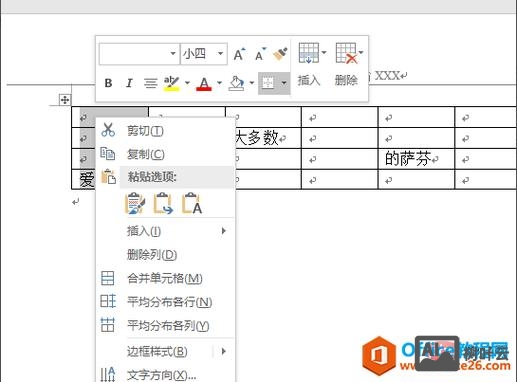Click the Merge Cells menu icon
Image resolution: width=517 pixels, height=382 pixels.
108,278
